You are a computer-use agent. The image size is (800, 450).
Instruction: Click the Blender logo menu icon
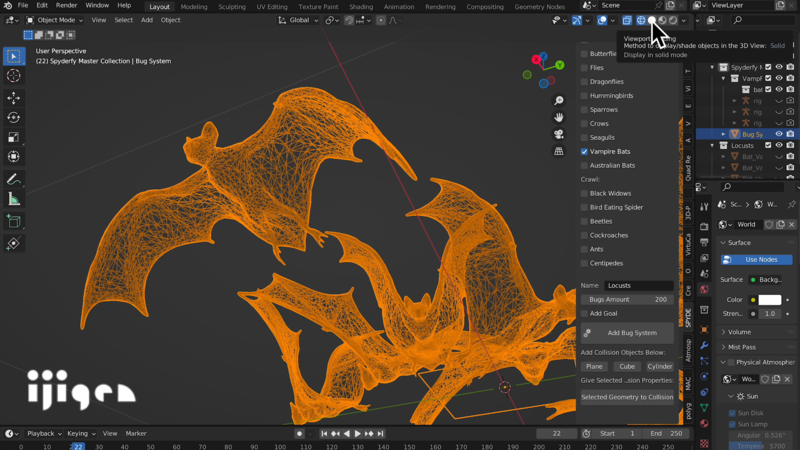click(x=8, y=6)
